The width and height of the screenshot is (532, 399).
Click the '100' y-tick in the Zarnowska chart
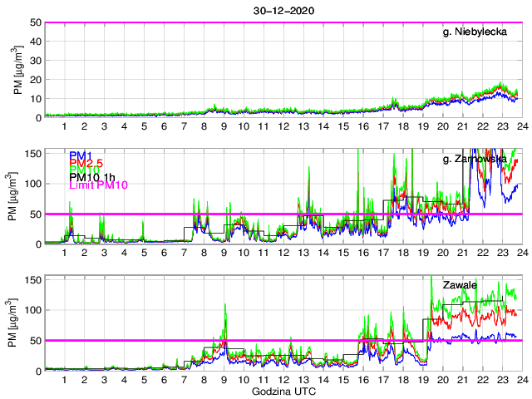[x=33, y=184]
